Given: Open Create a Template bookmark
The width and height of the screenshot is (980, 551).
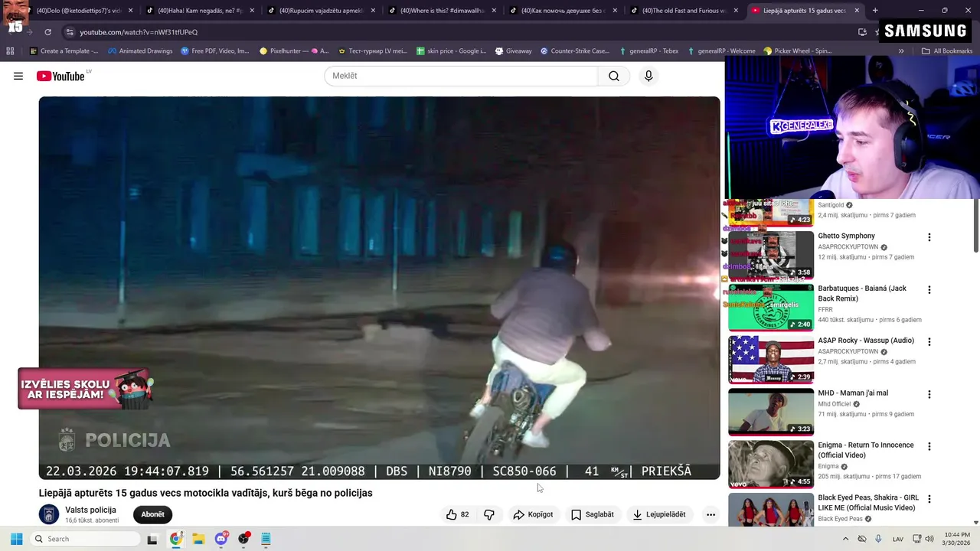Looking at the screenshot, I should coord(64,51).
